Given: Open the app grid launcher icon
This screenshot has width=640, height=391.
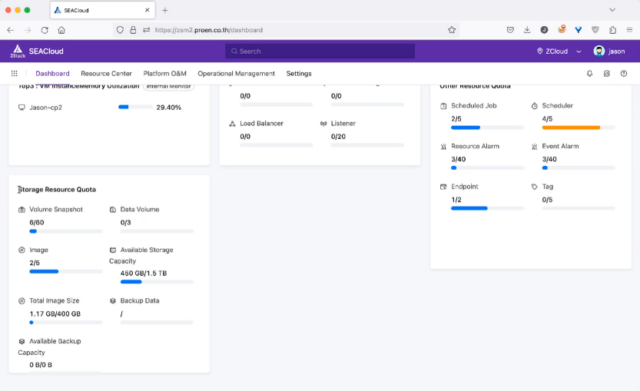Looking at the screenshot, I should coord(14,73).
